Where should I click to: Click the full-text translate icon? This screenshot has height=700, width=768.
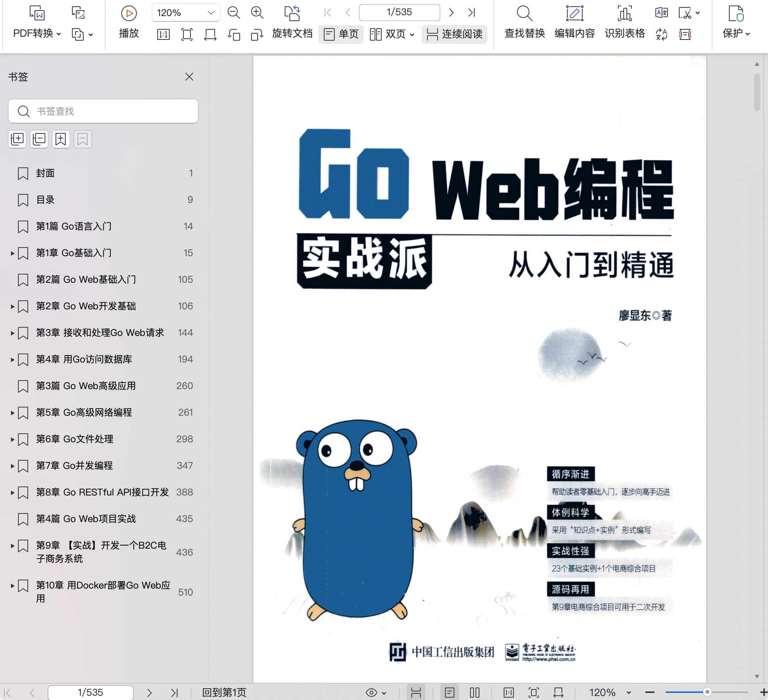(662, 13)
